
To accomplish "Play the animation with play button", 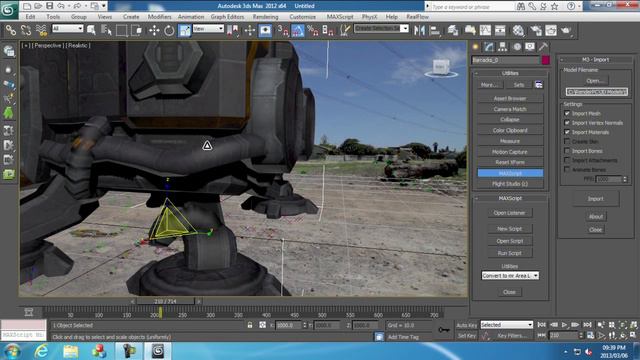I will (564, 324).
